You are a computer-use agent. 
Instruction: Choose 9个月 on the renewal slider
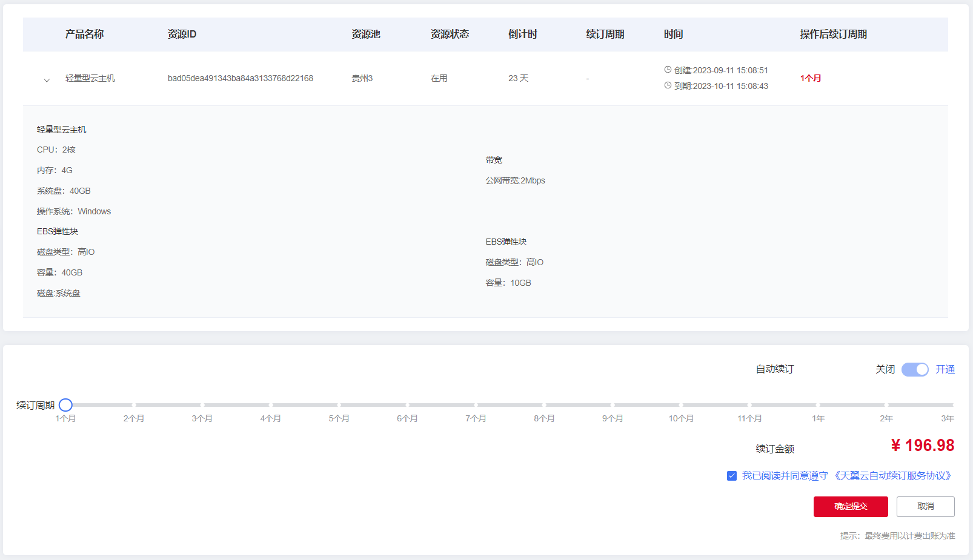click(x=613, y=405)
